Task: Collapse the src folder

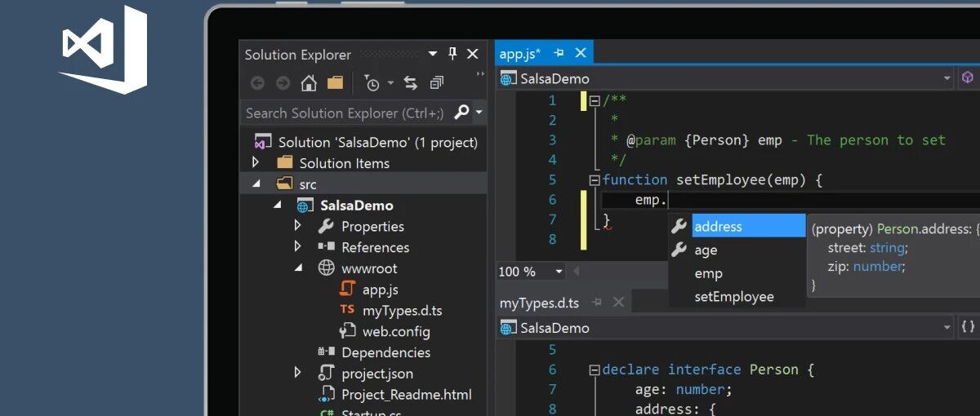Action: (256, 184)
